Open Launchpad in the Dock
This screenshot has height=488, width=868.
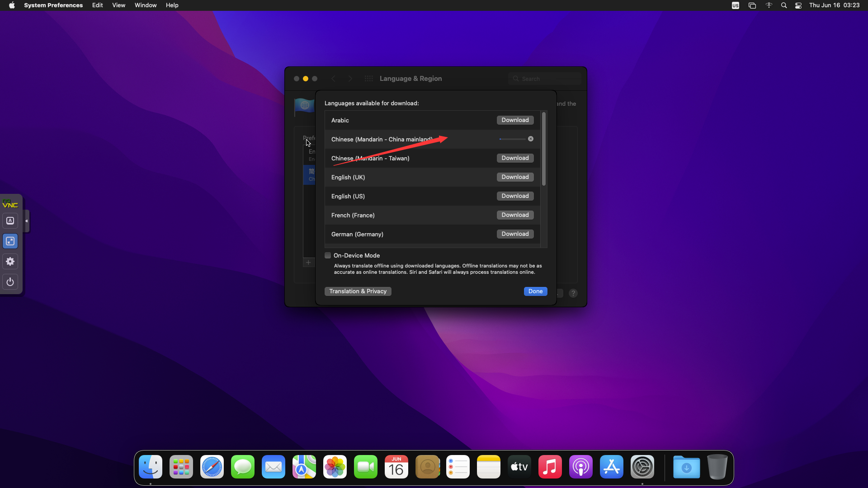(181, 467)
